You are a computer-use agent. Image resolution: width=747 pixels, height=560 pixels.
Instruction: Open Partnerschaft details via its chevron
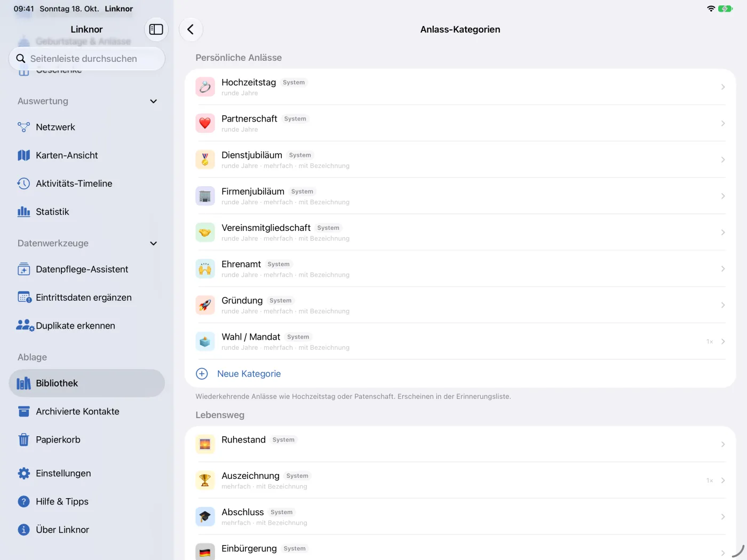coord(723,123)
